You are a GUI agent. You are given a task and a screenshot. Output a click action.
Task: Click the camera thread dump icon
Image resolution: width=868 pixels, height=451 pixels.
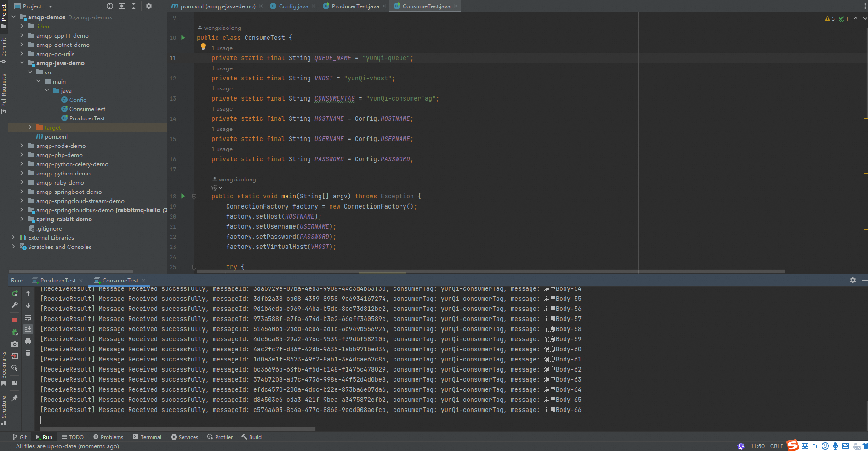(15, 344)
